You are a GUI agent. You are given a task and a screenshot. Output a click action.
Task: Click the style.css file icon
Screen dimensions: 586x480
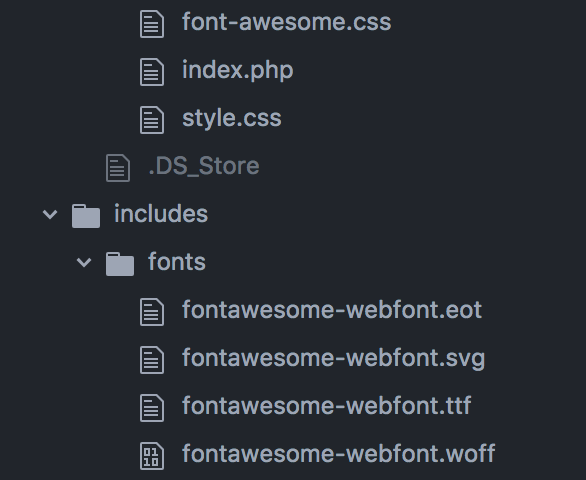click(152, 120)
